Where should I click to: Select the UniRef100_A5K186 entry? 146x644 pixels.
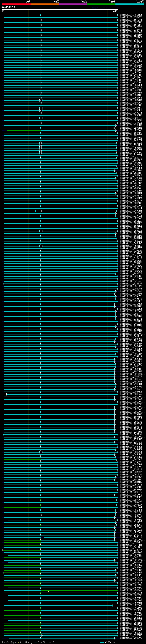point(131,148)
